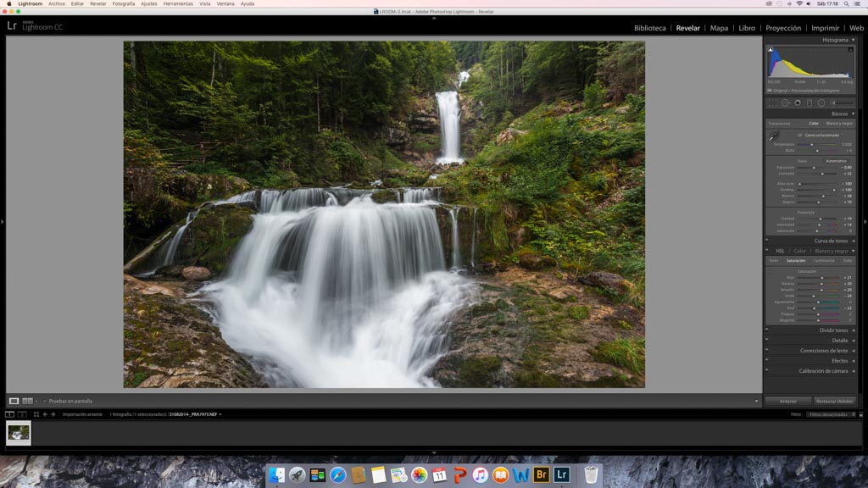
Task: Switch to loupe view mode icon
Action: 14,401
